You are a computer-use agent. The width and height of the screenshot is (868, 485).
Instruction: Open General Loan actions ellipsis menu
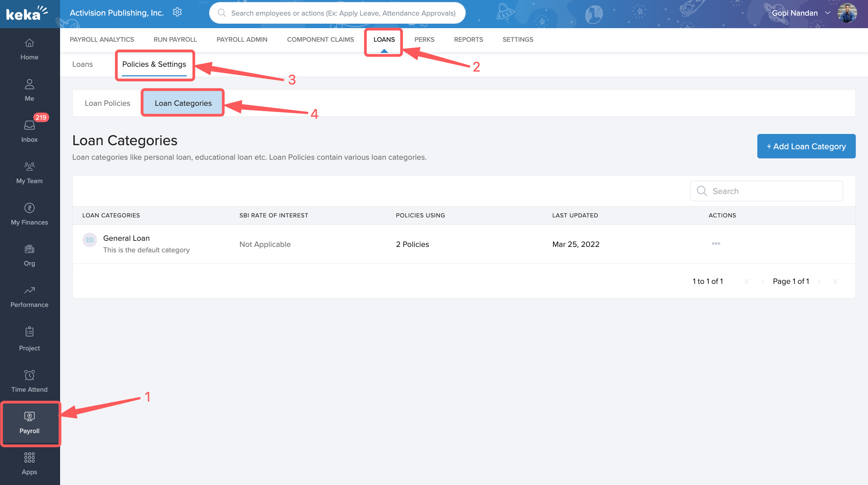[x=716, y=244]
